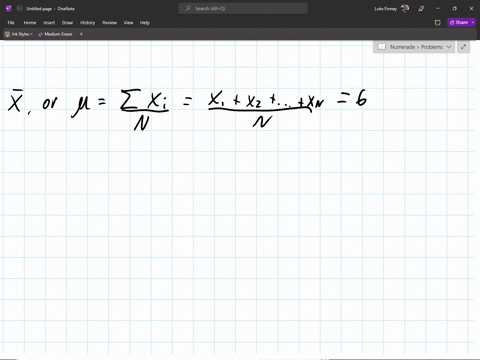
Task: Switch to the Insert tab
Action: coord(49,23)
